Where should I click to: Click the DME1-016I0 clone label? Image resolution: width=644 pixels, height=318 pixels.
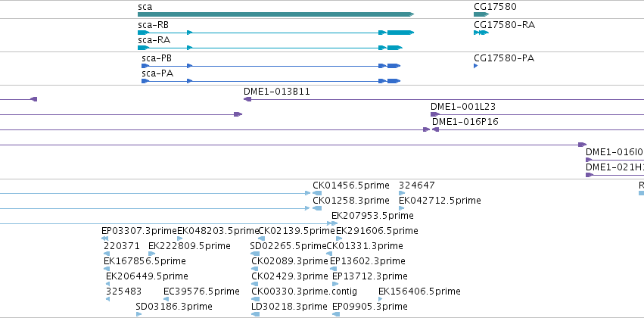[x=614, y=152]
